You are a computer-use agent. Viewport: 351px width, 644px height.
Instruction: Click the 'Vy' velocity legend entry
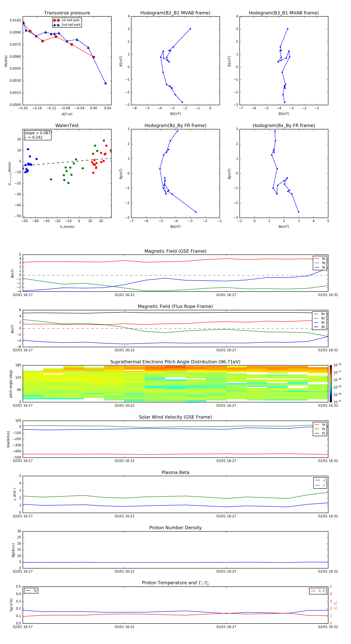(x=320, y=429)
